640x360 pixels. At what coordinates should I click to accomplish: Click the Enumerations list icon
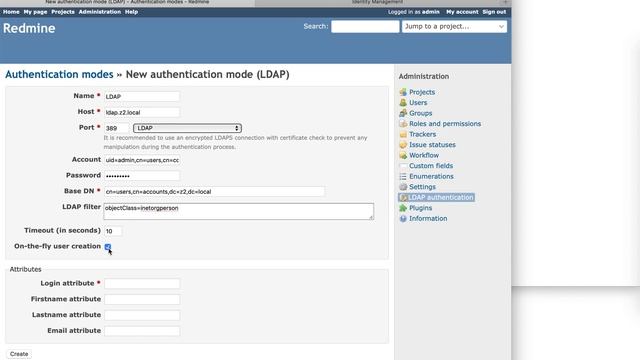(x=403, y=176)
